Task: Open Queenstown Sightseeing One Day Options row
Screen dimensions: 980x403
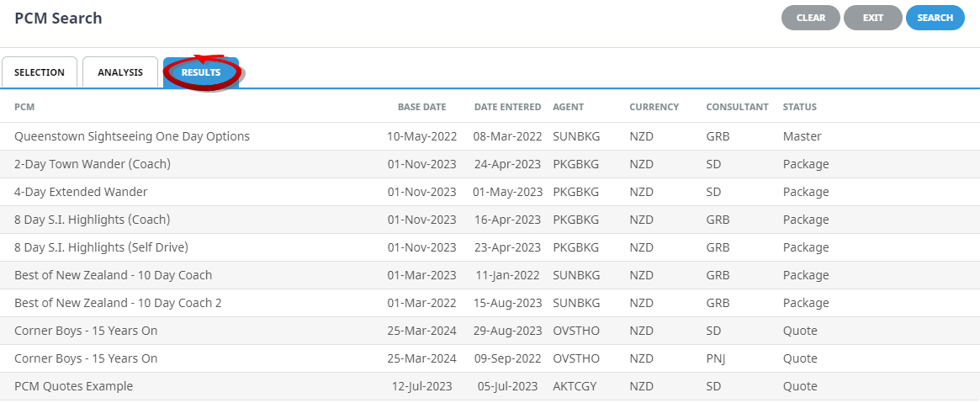Action: tap(490, 136)
